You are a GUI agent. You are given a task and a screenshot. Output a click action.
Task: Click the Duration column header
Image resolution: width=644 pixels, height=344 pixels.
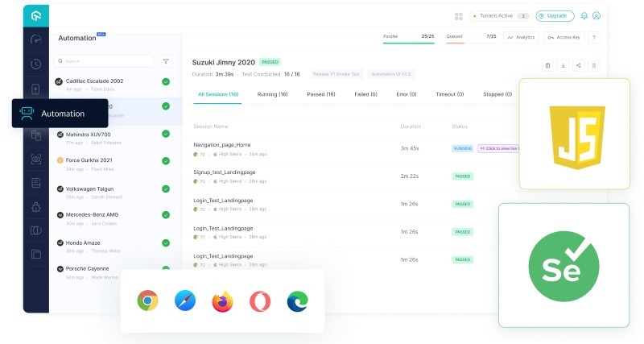[411, 126]
